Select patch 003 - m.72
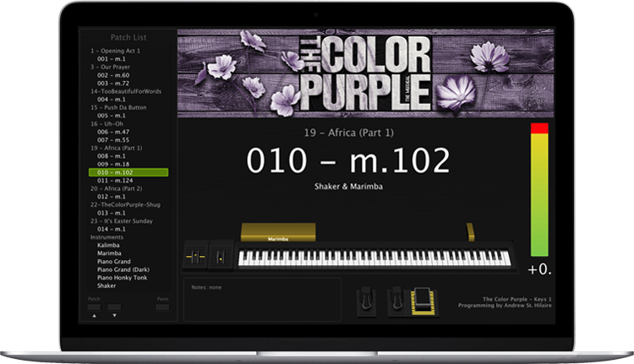The width and height of the screenshot is (634, 364). pyautogui.click(x=113, y=84)
